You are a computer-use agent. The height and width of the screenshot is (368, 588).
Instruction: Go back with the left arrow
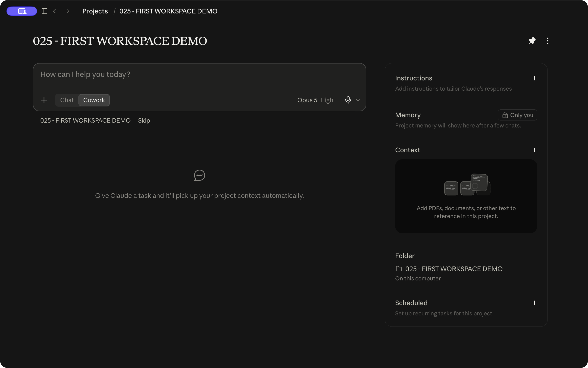(x=56, y=11)
